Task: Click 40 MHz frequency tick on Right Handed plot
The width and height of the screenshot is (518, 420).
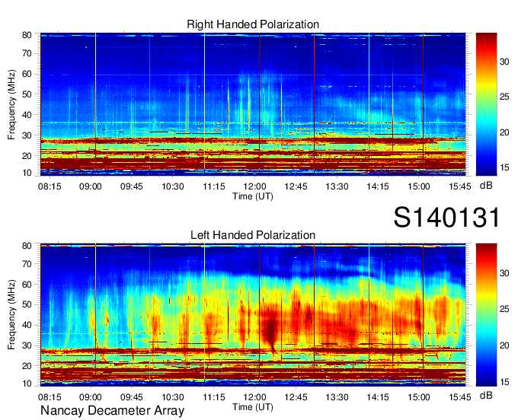Action: click(x=27, y=115)
